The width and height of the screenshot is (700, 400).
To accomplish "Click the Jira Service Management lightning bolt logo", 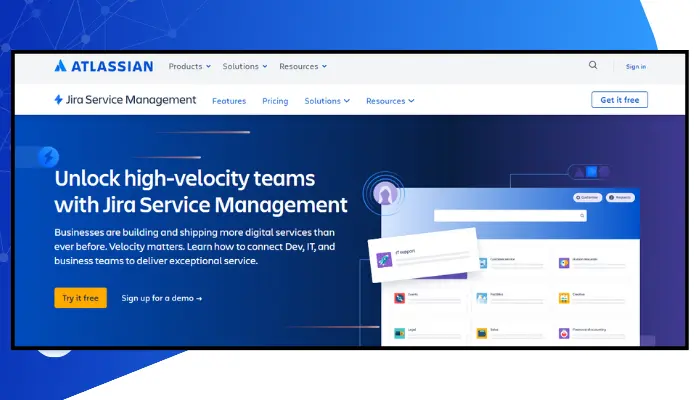I will click(58, 100).
